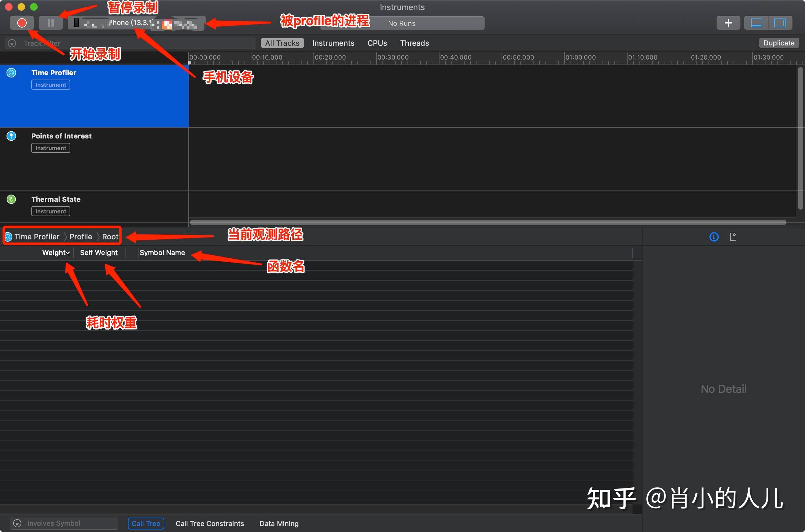Click the document detail icon next to E

coord(733,237)
